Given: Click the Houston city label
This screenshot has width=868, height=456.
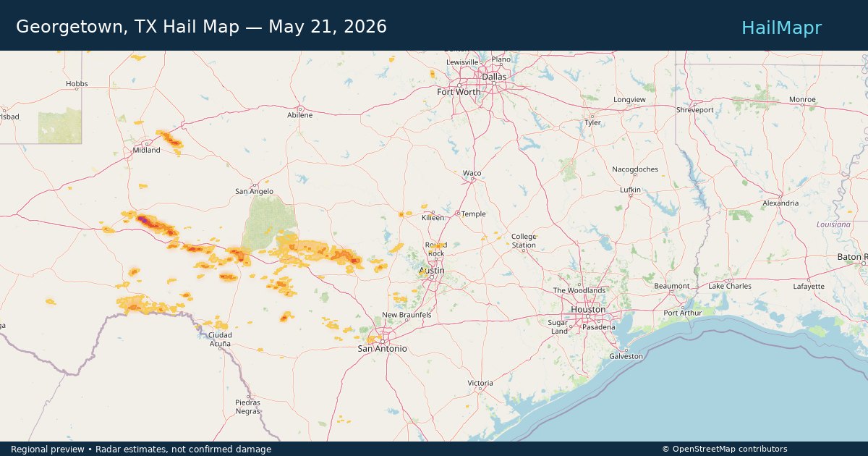Looking at the screenshot, I should [588, 309].
